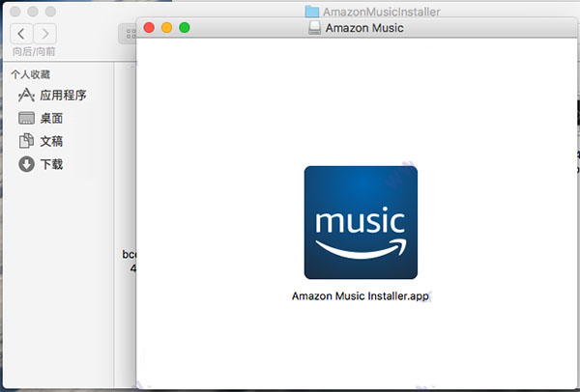Click the desktop icon beside 桌面
580x392 pixels.
(26, 118)
